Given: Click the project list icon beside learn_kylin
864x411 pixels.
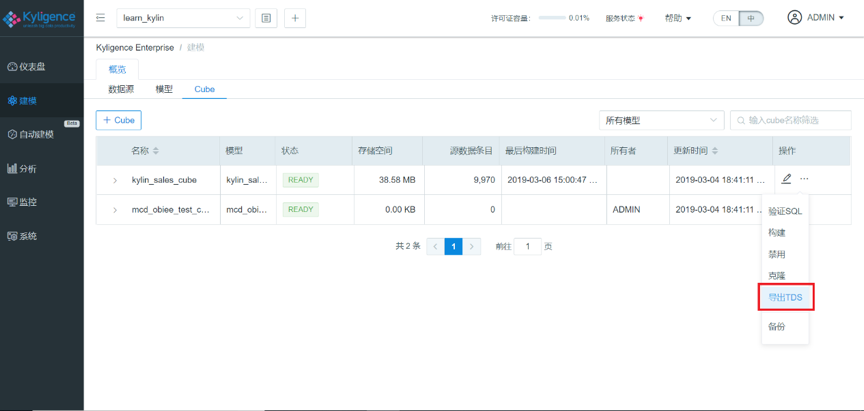Looking at the screenshot, I should [266, 18].
